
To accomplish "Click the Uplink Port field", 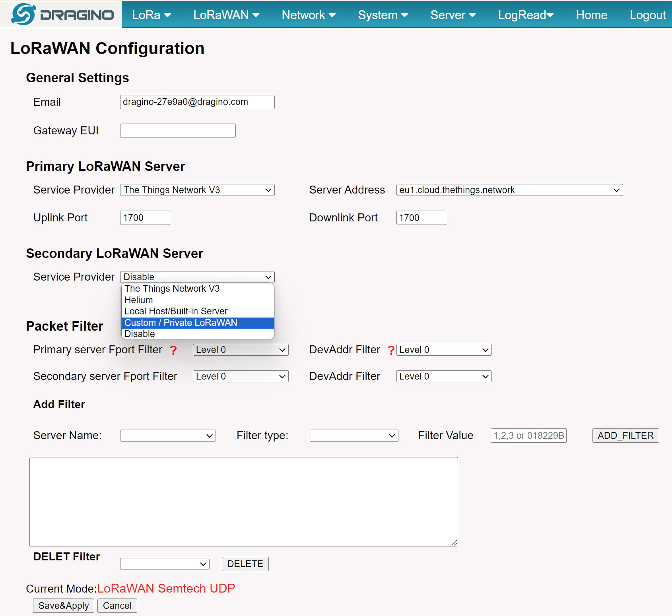I will [x=145, y=218].
